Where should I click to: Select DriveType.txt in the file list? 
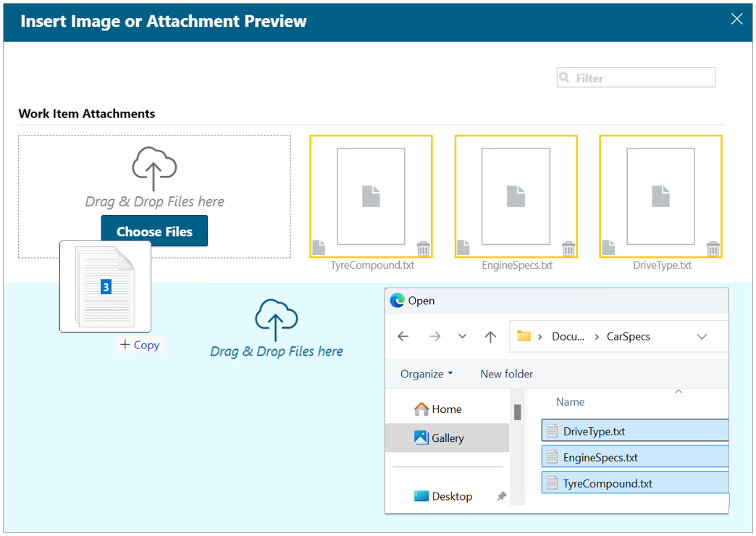(x=635, y=431)
